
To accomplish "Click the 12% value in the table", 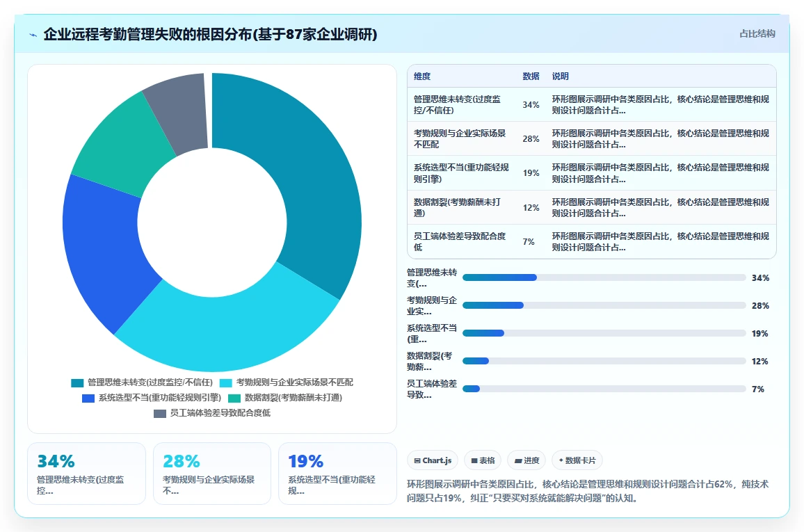I will 531,207.
